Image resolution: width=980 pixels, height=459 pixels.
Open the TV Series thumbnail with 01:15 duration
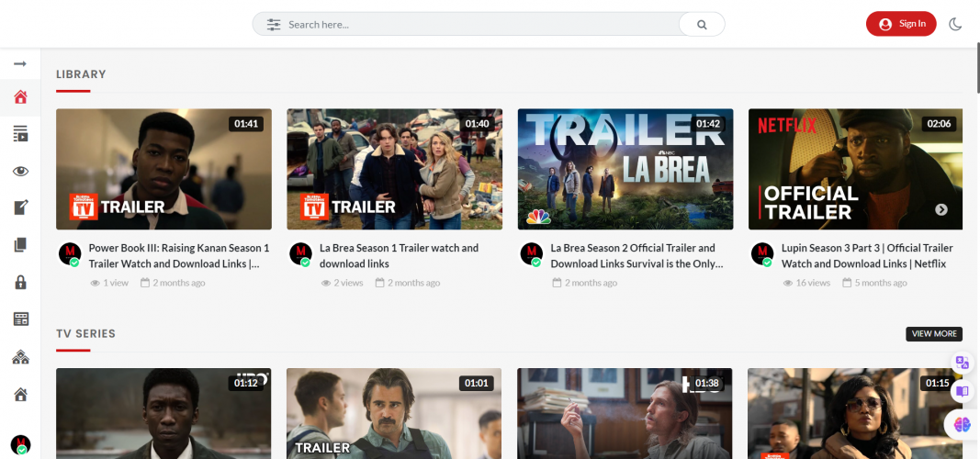point(855,413)
